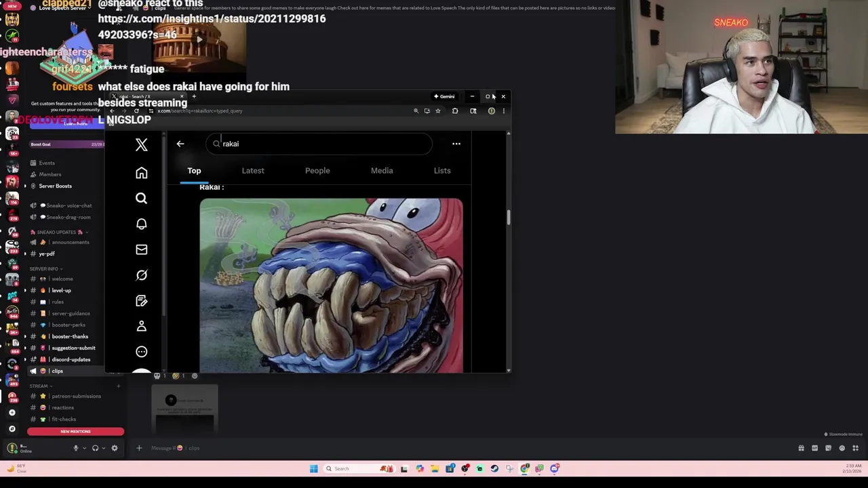This screenshot has height=488, width=868.
Task: Click the Gemini button in Chrome
Action: point(444,96)
